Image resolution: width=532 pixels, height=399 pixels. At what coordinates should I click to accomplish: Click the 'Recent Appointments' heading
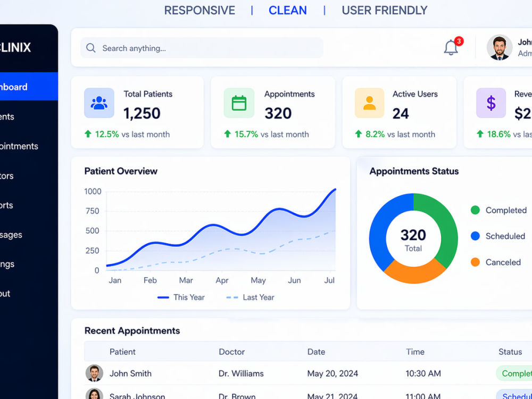tap(132, 330)
